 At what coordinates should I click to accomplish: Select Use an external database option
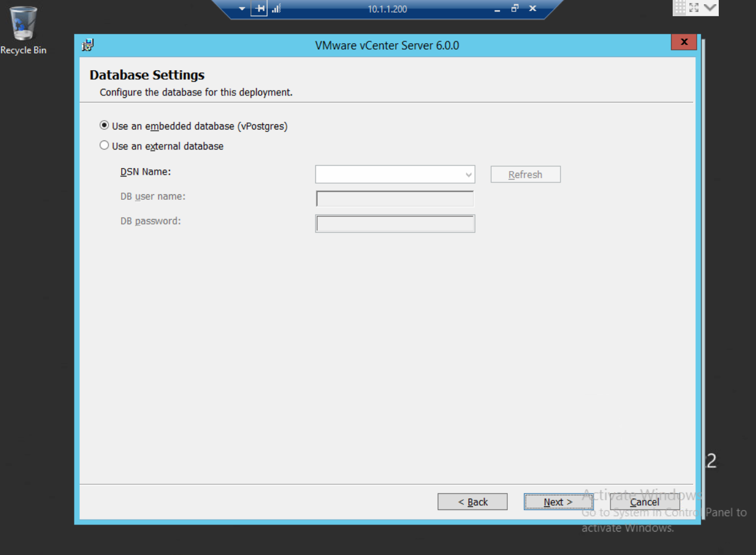pos(104,145)
